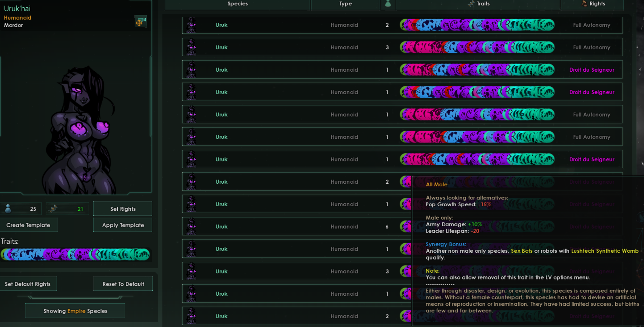Click the Create Template button
Viewport: 644px width, 327px height.
click(x=28, y=225)
